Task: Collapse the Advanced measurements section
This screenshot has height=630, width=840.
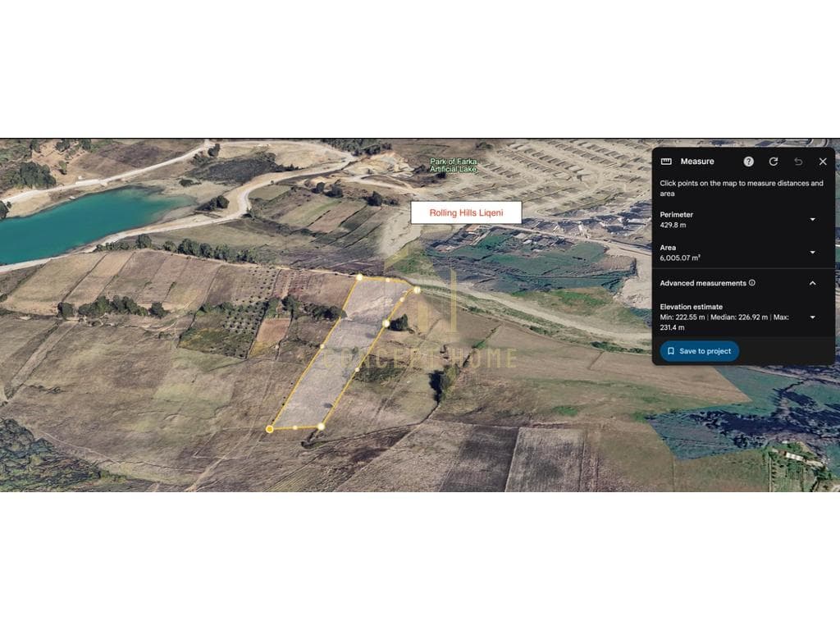Action: click(x=813, y=283)
